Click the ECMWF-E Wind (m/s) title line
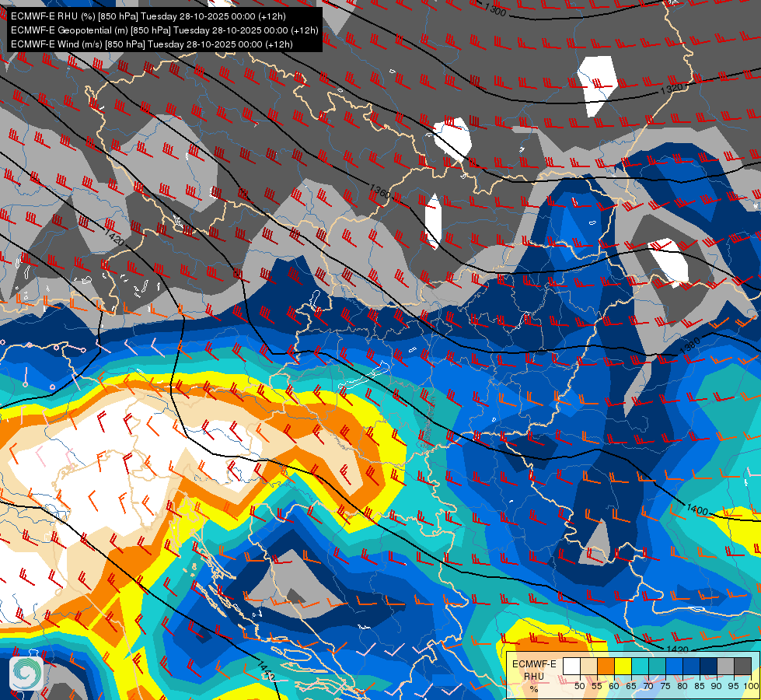The width and height of the screenshot is (761, 700). (152, 44)
